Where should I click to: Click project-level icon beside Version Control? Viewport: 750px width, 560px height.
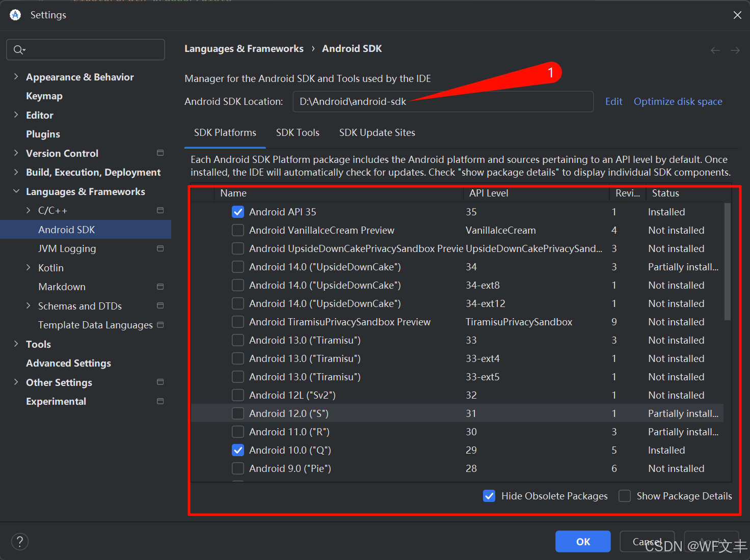[x=160, y=153]
